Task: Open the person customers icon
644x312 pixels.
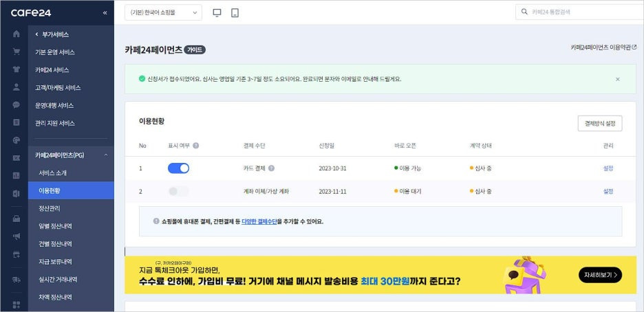Action: coord(17,87)
